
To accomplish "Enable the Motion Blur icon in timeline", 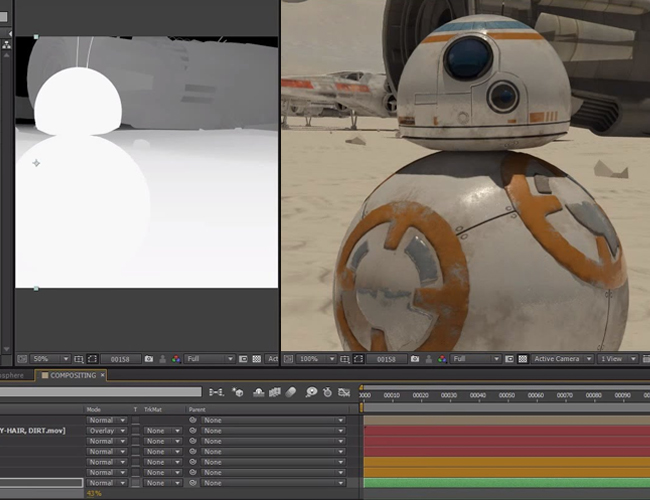I will pyautogui.click(x=291, y=392).
